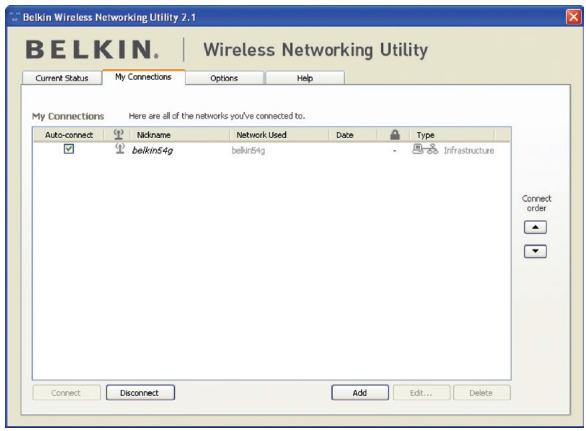Sort by Network Used column header
This screenshot has height=431, width=586.
pyautogui.click(x=279, y=135)
